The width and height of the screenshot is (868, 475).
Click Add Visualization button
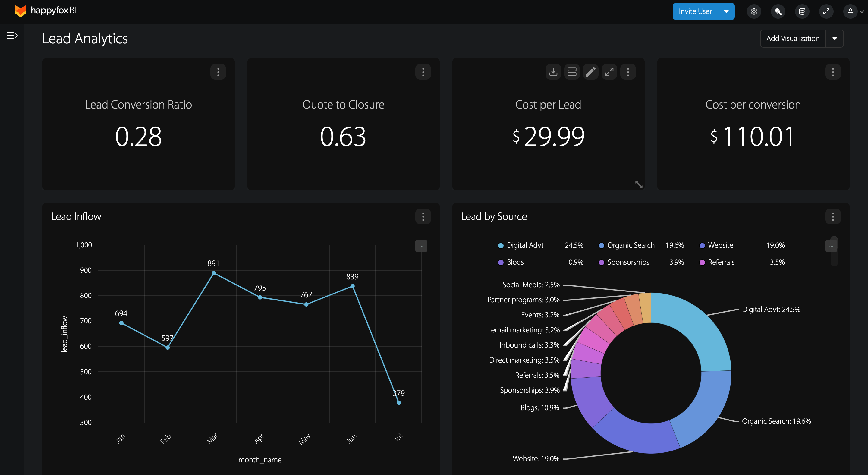click(793, 38)
